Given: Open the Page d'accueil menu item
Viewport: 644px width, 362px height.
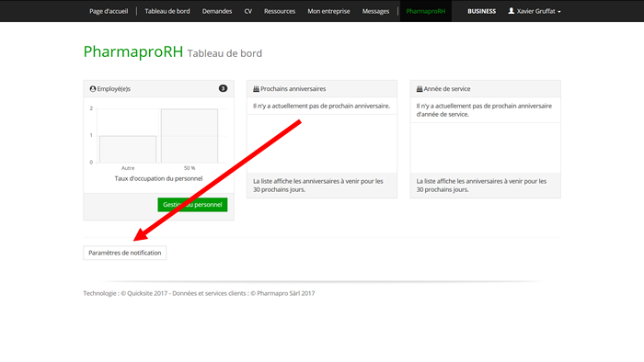Looking at the screenshot, I should click(x=109, y=11).
